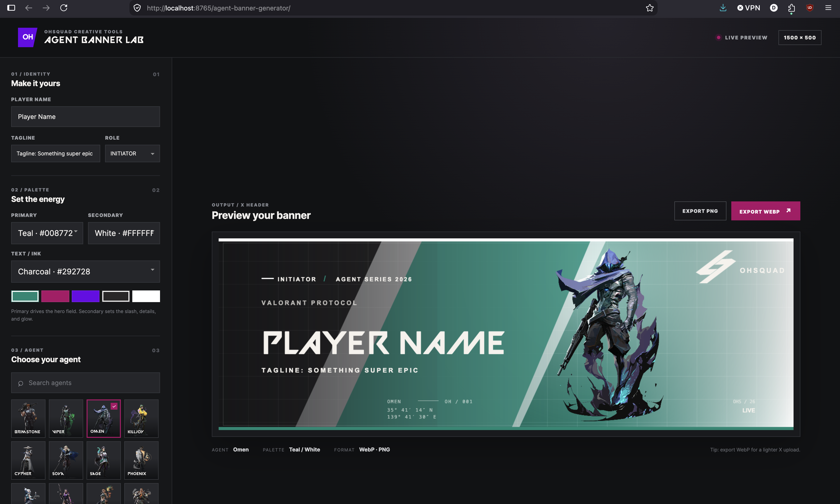The image size is (840, 504).
Task: Pick the purple color swatch
Action: point(86,296)
